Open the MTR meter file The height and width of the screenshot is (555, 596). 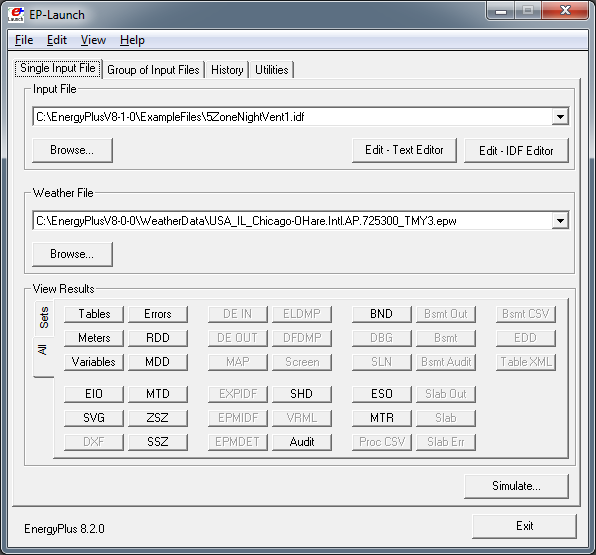click(382, 418)
